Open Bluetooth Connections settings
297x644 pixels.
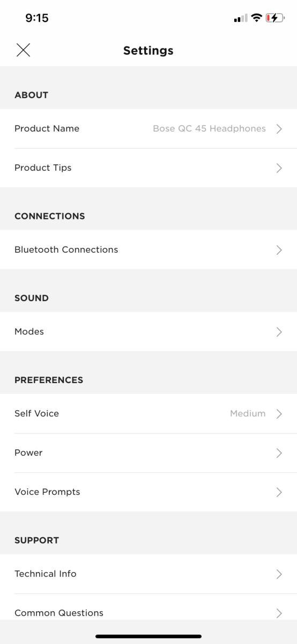point(148,250)
